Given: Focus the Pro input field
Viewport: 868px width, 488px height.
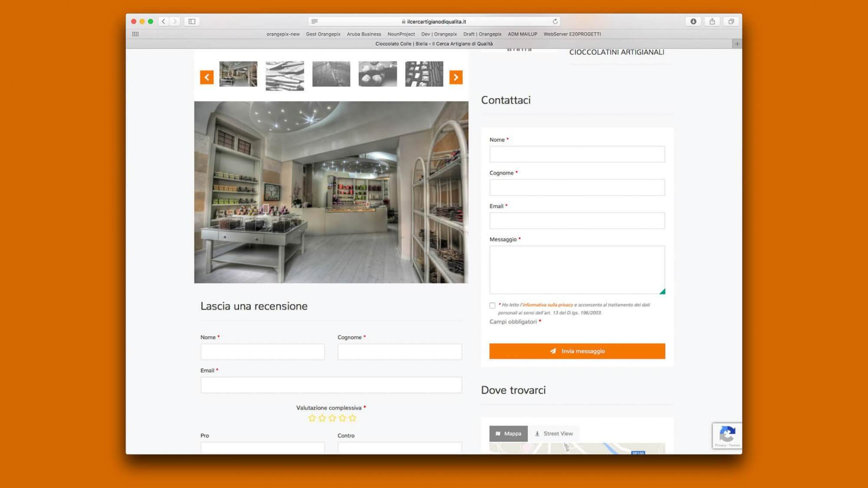Looking at the screenshot, I should 263,448.
